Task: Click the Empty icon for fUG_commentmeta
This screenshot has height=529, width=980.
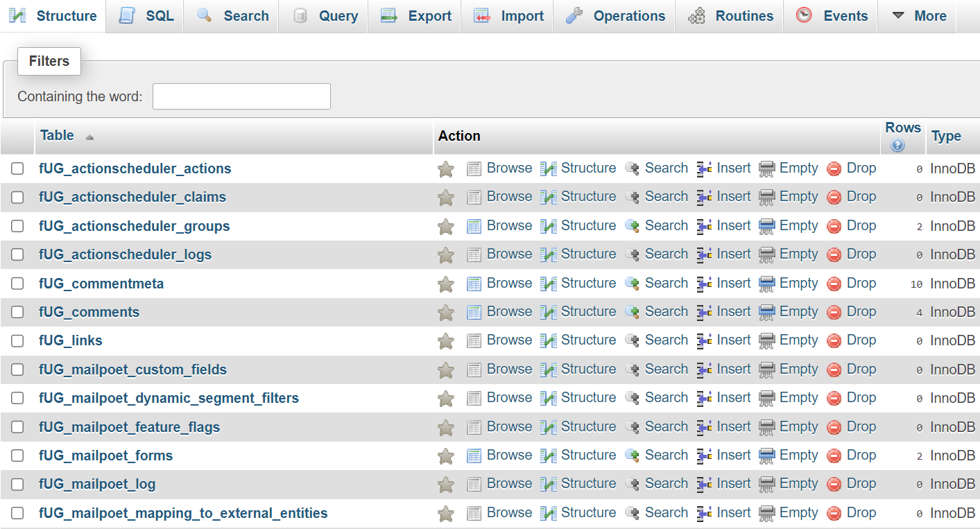Action: coord(766,283)
